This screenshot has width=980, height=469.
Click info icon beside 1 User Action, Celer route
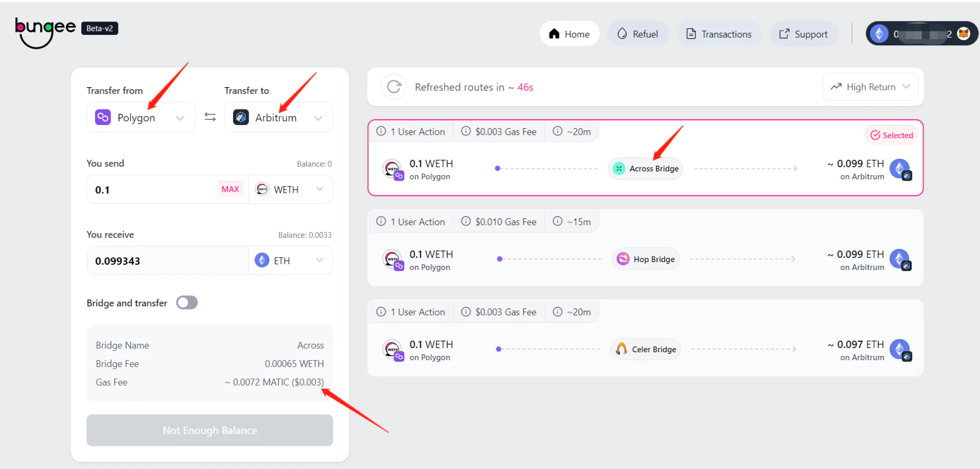pos(381,312)
